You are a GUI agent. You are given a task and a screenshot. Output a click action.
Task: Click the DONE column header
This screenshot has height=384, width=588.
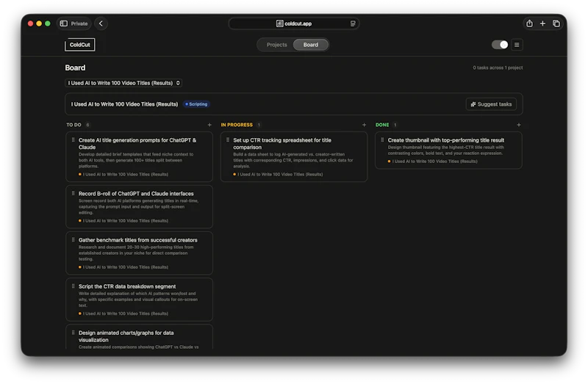(382, 125)
